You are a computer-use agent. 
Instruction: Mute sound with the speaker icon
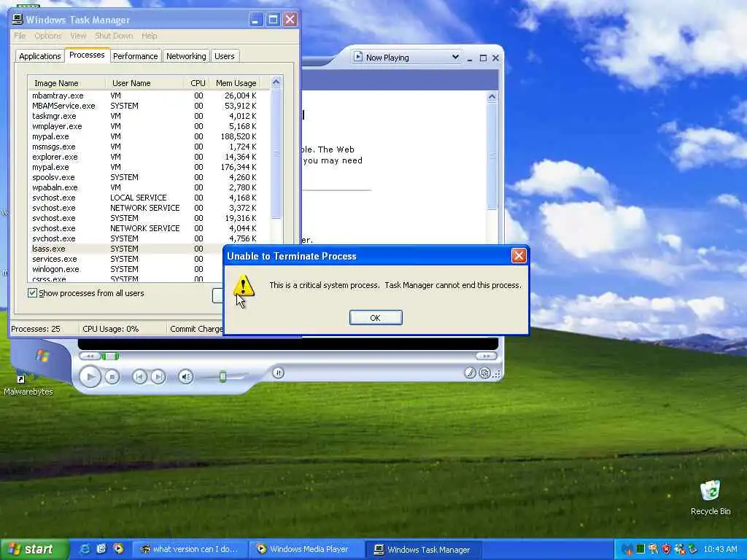pos(185,377)
